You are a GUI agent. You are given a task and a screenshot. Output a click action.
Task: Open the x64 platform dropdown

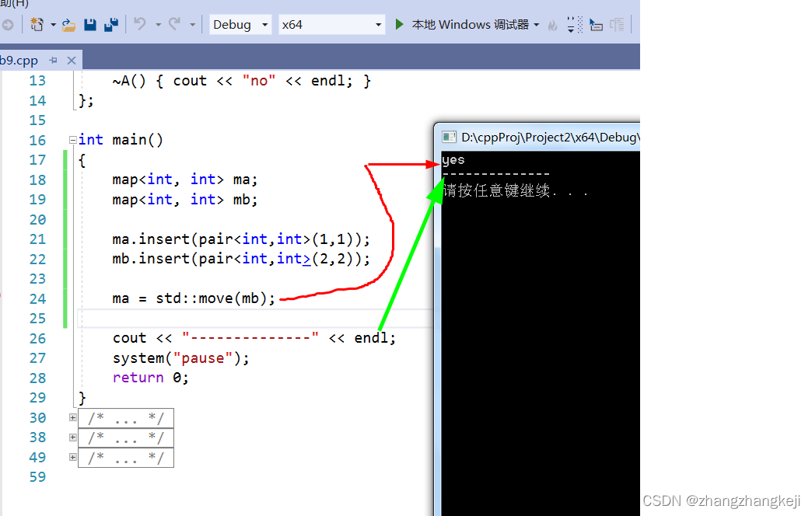[331, 24]
